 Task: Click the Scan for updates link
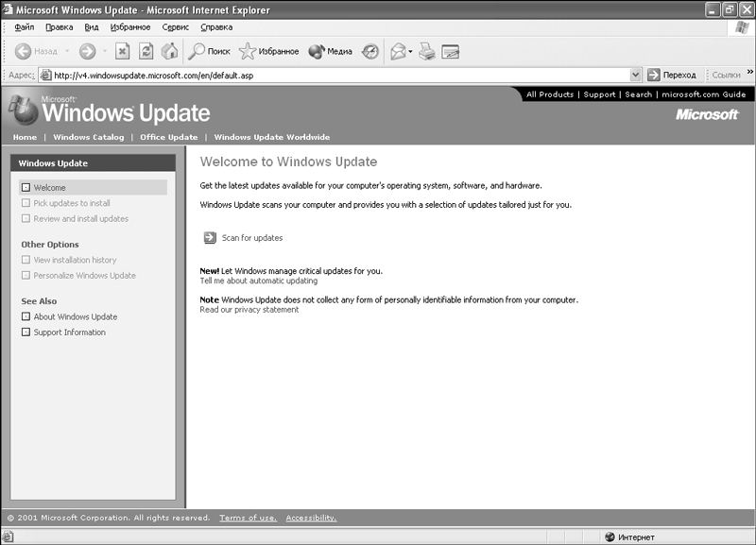click(x=252, y=238)
